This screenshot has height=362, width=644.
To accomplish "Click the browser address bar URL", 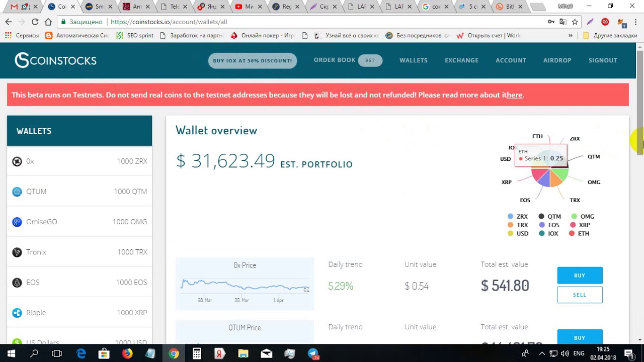I will pyautogui.click(x=169, y=22).
